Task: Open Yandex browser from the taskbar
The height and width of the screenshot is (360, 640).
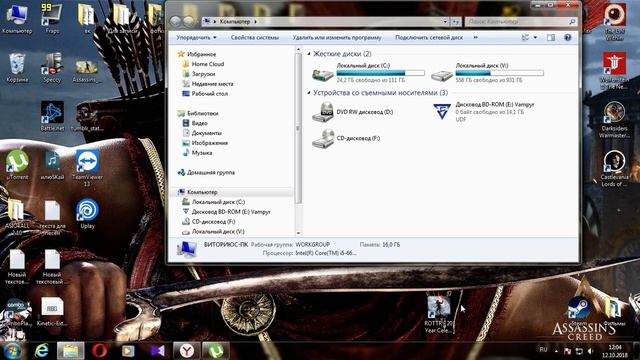Action: (x=187, y=351)
